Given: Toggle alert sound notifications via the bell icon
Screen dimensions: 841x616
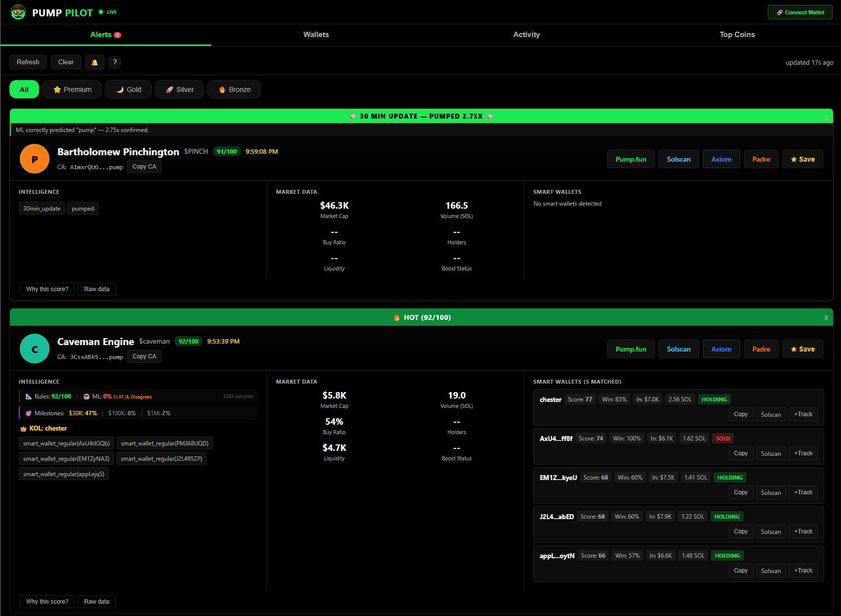Looking at the screenshot, I should pos(94,62).
